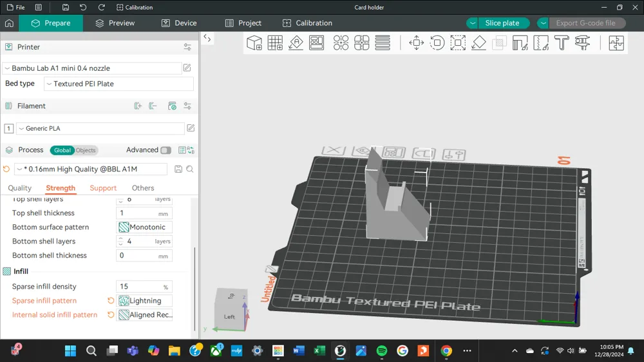Screen dimensions: 644x362
Task: Open the Others settings tab
Action: pyautogui.click(x=143, y=188)
